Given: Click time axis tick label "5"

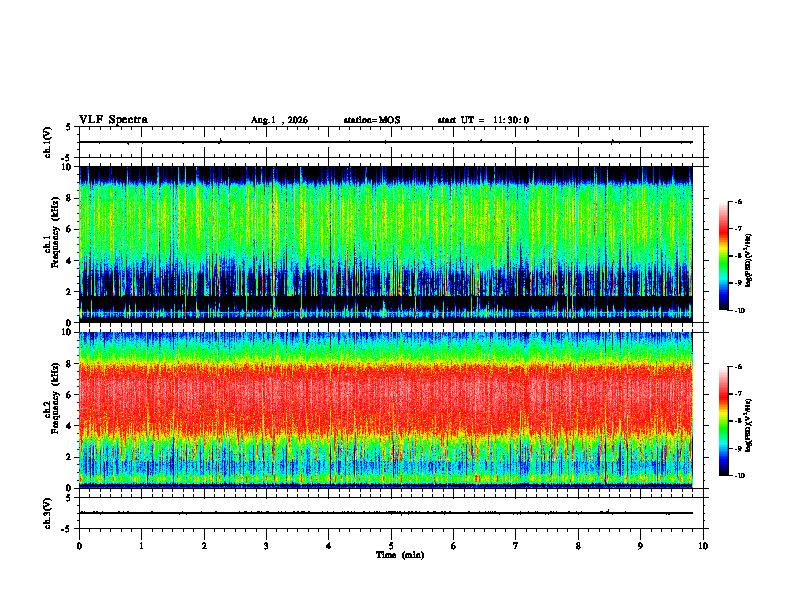Looking at the screenshot, I should pos(391,546).
